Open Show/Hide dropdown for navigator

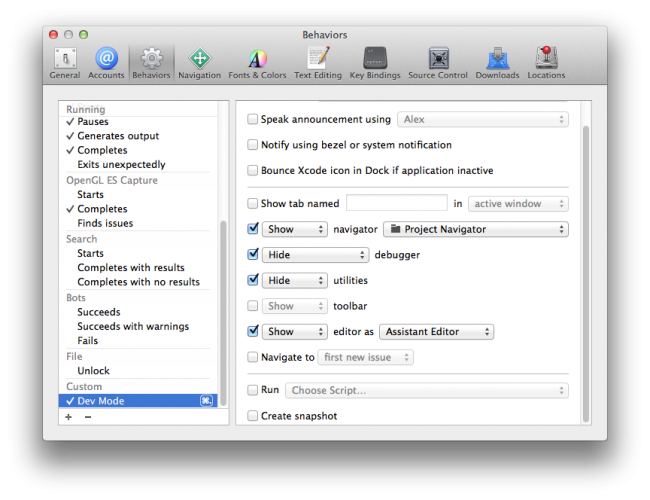click(295, 229)
